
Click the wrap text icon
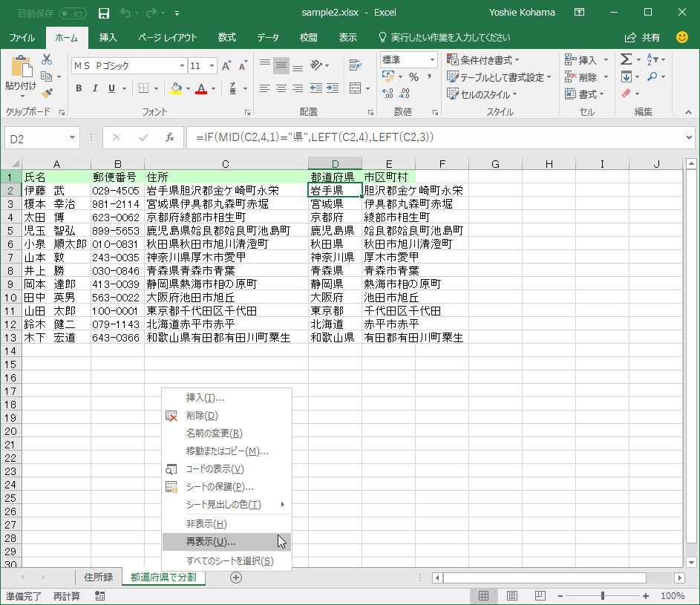(356, 65)
